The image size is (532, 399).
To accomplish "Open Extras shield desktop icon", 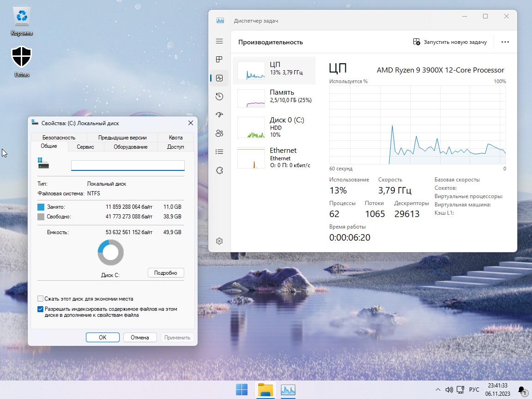I will (x=22, y=62).
